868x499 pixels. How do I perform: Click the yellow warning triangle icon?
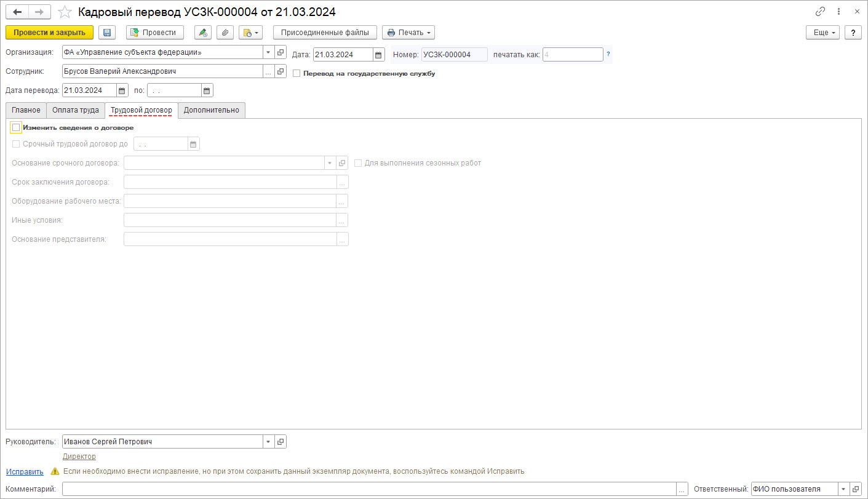coord(55,471)
